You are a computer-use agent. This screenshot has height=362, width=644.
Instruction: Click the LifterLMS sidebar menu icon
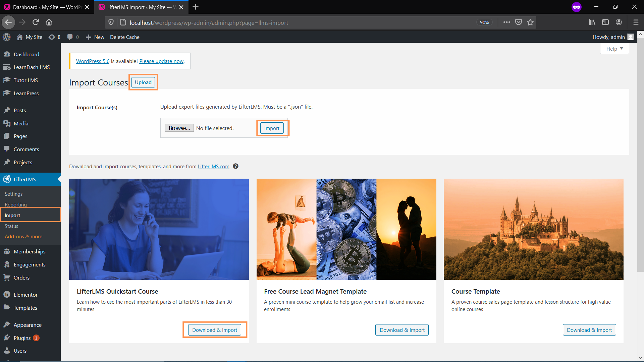tap(7, 179)
